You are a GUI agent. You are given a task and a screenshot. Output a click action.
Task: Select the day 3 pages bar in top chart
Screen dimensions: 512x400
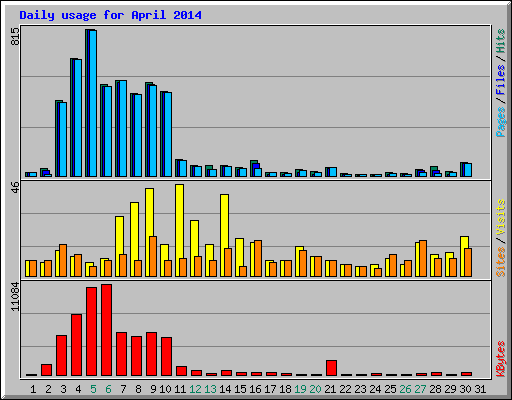point(63,139)
